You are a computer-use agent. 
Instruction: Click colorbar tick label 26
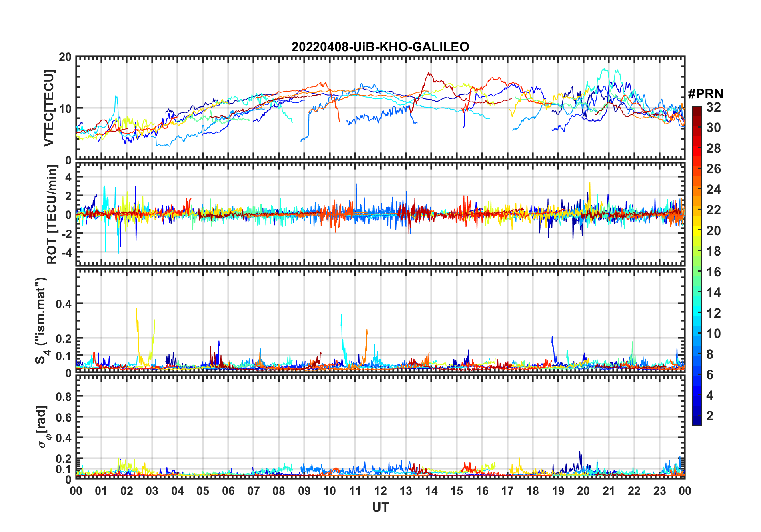[x=713, y=169]
